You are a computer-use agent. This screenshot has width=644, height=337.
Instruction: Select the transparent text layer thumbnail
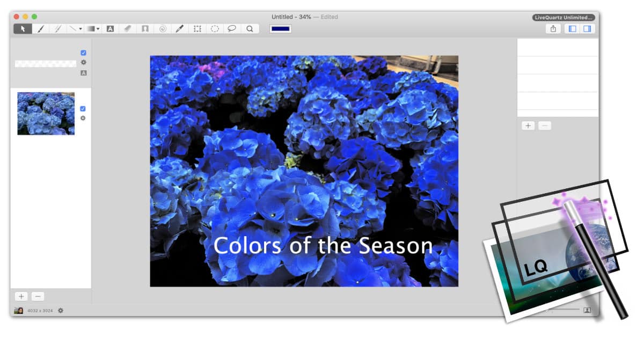pyautogui.click(x=46, y=63)
